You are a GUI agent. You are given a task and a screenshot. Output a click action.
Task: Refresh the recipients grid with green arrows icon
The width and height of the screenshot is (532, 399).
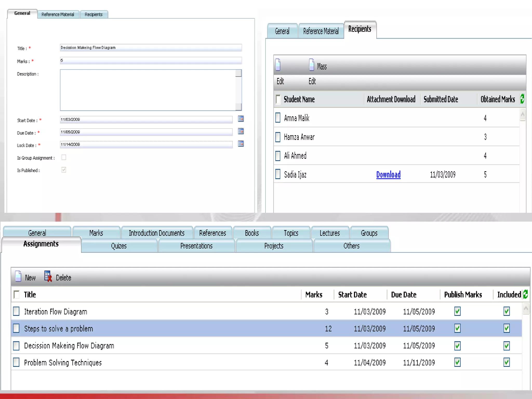(522, 99)
